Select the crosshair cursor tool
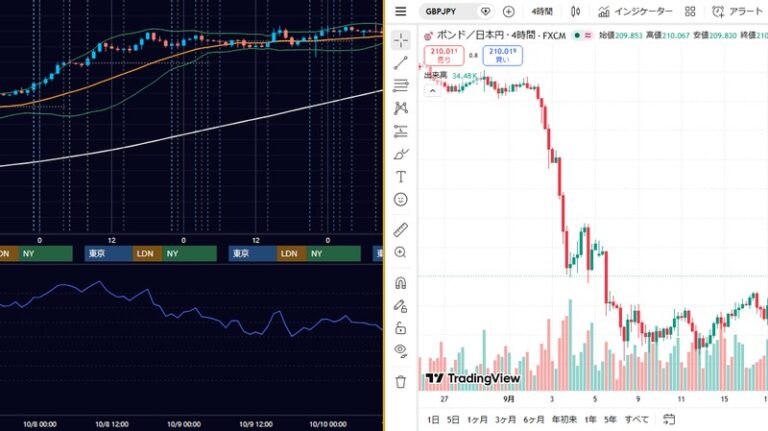 click(401, 40)
